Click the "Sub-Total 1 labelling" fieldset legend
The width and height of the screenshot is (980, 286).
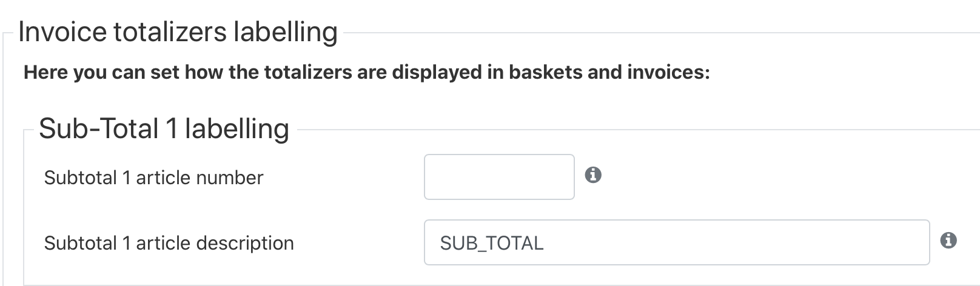pos(164,129)
